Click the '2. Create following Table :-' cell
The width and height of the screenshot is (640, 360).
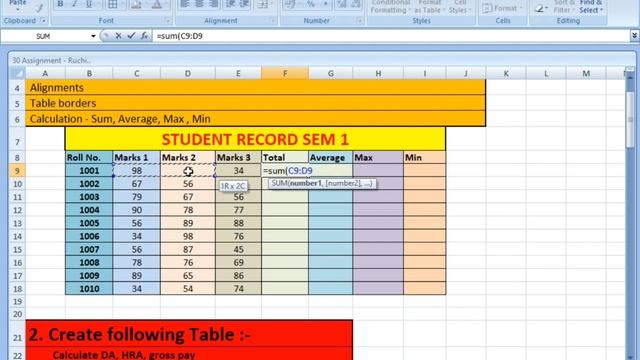click(189, 335)
